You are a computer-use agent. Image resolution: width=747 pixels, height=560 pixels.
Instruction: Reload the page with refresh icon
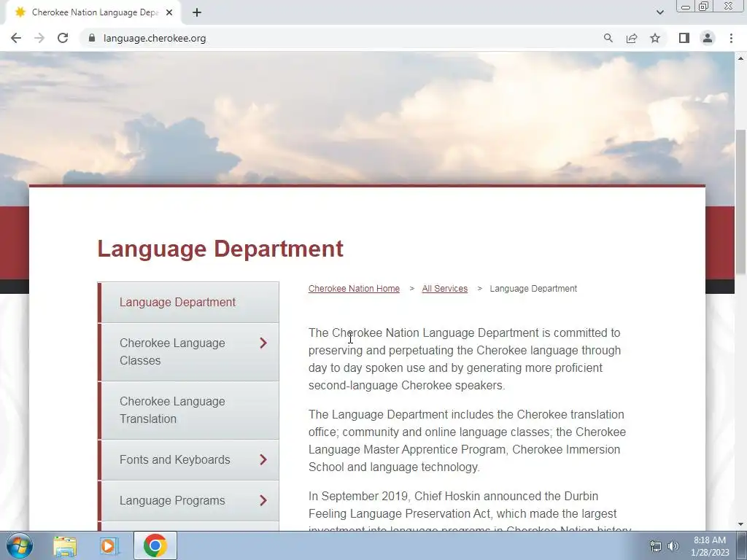63,38
